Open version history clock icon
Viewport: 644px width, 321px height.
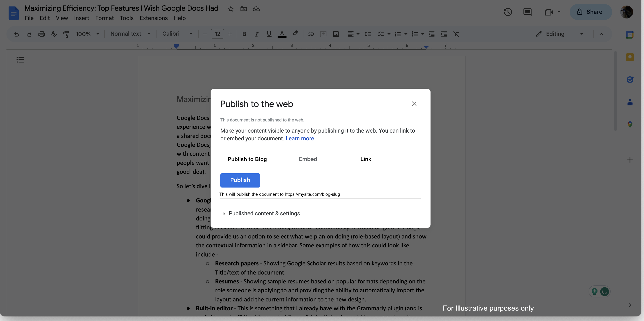(508, 12)
